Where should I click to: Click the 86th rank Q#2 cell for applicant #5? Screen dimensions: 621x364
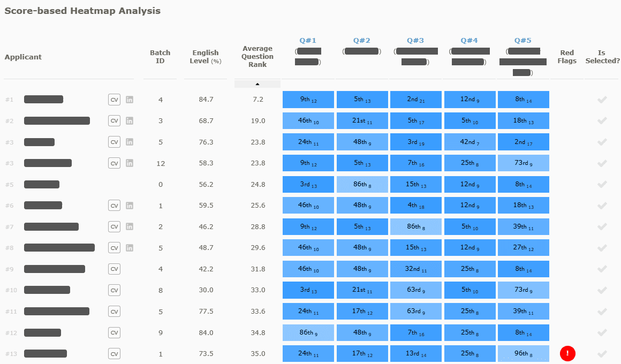coord(362,184)
